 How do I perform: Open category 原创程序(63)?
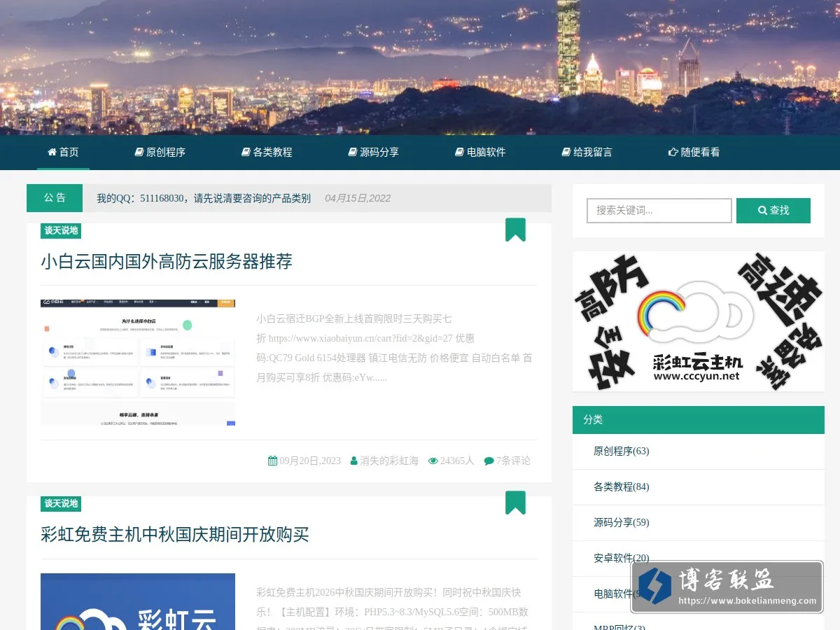pos(622,451)
